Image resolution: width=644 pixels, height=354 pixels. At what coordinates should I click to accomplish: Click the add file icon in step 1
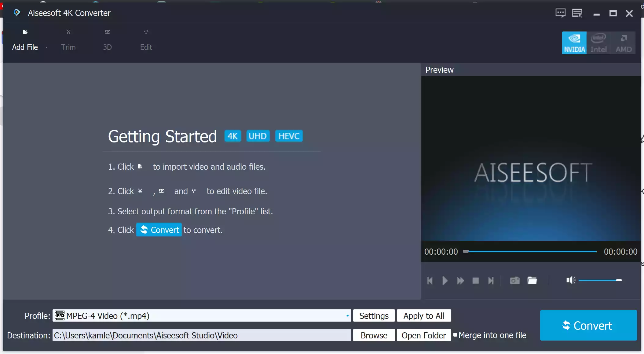pyautogui.click(x=140, y=167)
